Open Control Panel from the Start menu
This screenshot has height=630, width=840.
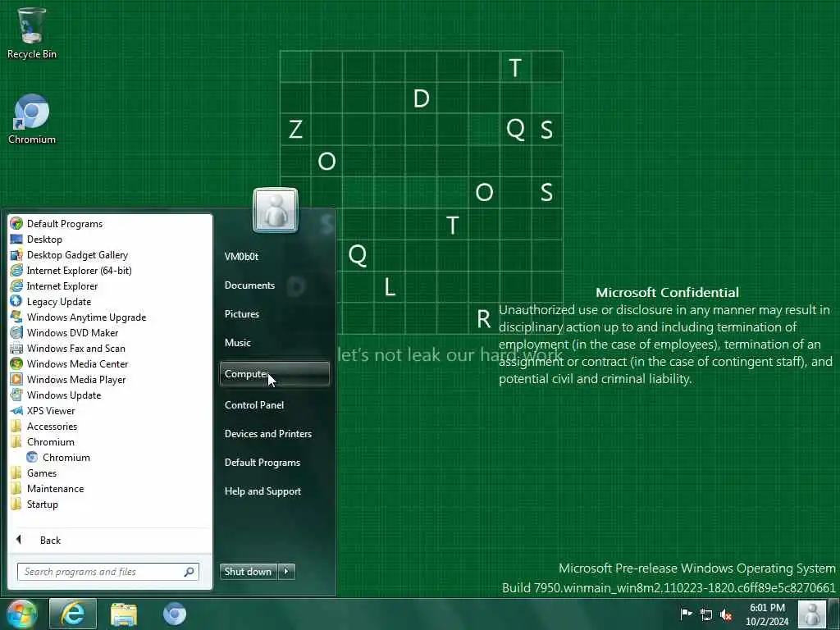tap(254, 404)
